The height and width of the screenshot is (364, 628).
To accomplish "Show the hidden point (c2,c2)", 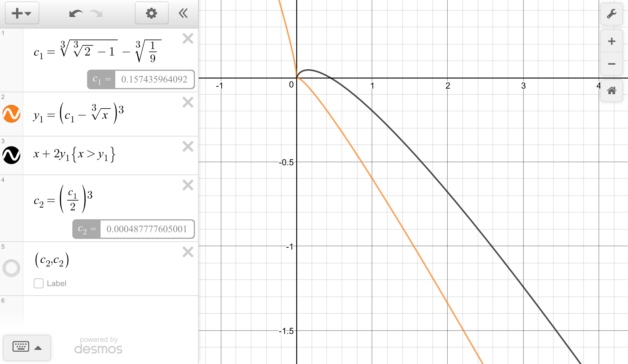I will click(x=11, y=268).
